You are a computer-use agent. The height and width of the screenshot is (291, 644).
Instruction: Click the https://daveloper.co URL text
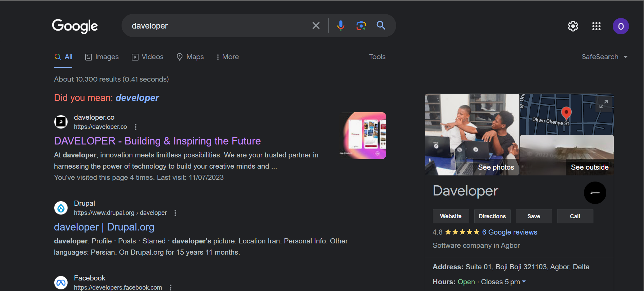coord(100,127)
